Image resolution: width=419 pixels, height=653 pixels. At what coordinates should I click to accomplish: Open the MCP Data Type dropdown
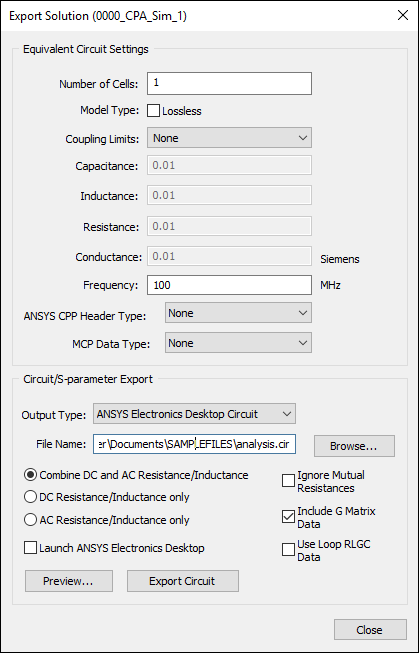pos(238,343)
